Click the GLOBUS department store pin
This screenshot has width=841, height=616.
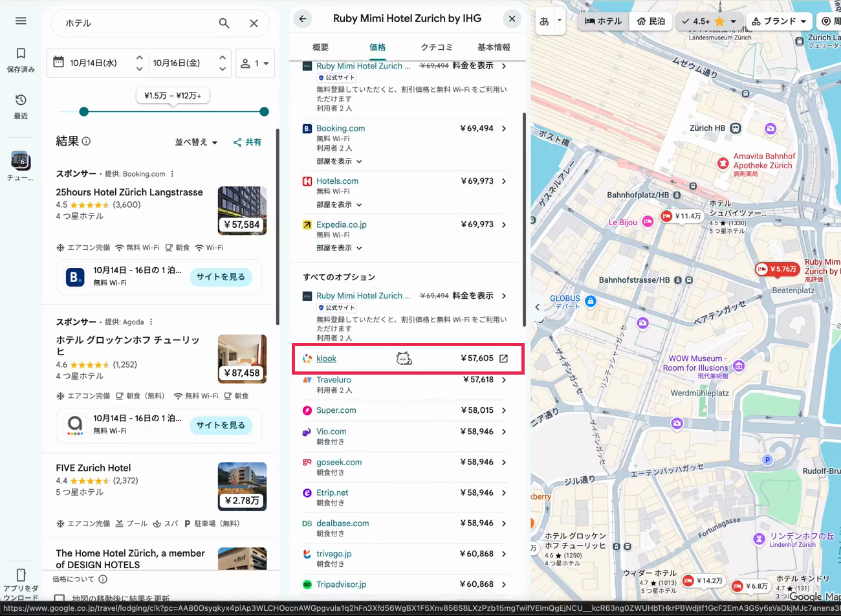(590, 301)
